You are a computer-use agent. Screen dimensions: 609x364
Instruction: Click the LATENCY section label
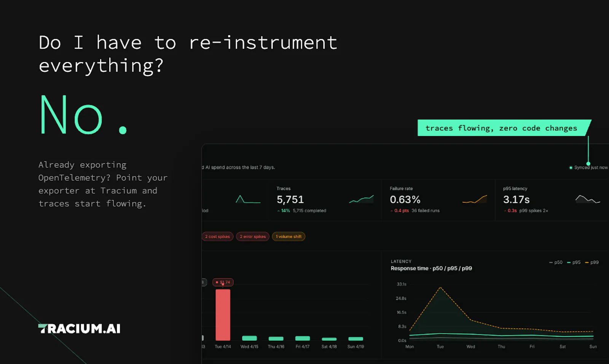(401, 262)
